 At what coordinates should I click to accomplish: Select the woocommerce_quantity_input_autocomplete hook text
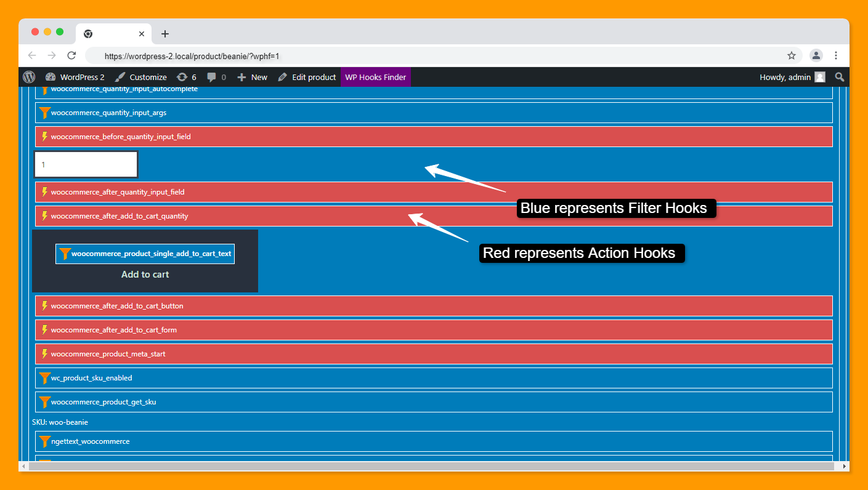click(x=124, y=89)
